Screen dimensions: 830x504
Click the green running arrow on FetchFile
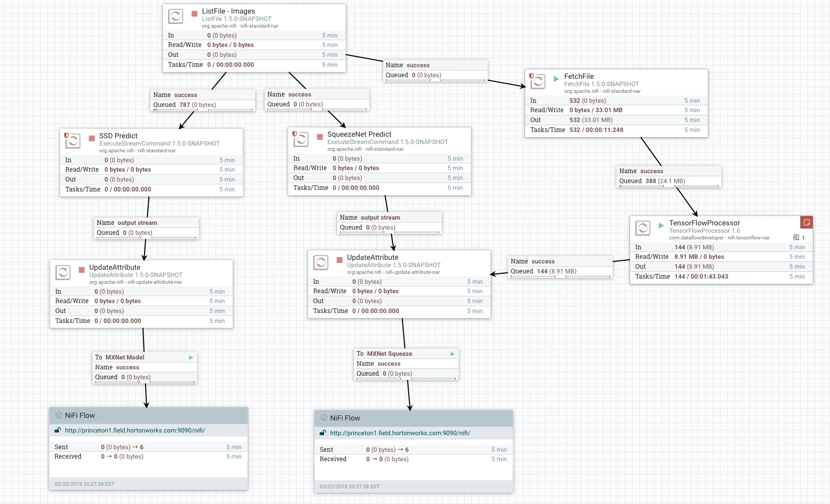(x=556, y=79)
